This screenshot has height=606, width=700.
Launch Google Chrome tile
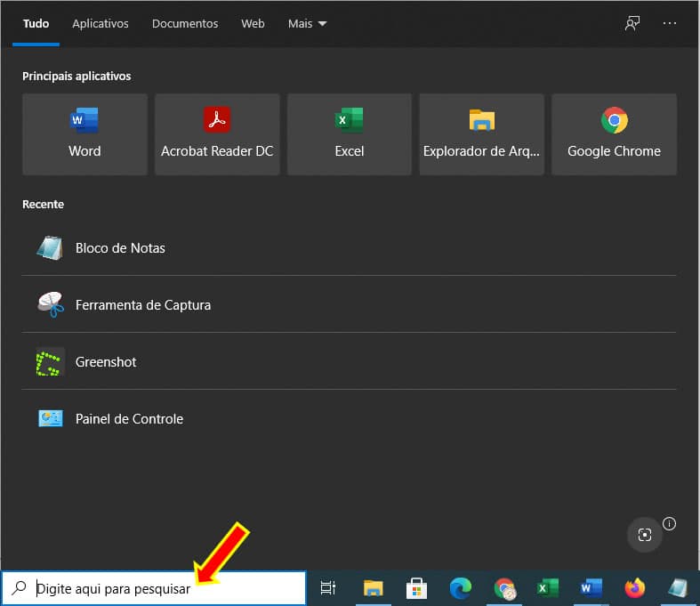pos(615,134)
